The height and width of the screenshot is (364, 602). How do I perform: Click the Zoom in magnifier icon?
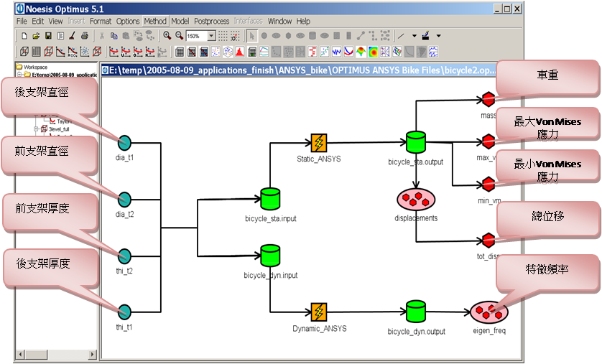pos(167,35)
